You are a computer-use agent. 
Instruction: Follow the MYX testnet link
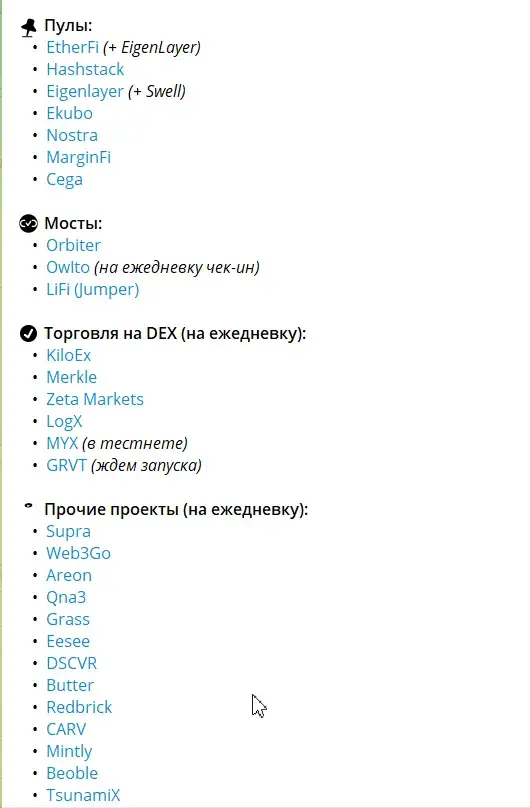[62, 443]
